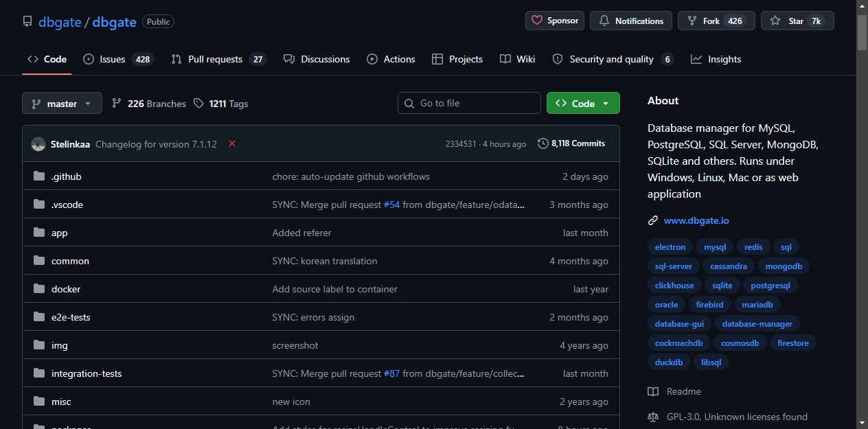Open commit hash 2334531
868x429 pixels.
[x=461, y=144]
